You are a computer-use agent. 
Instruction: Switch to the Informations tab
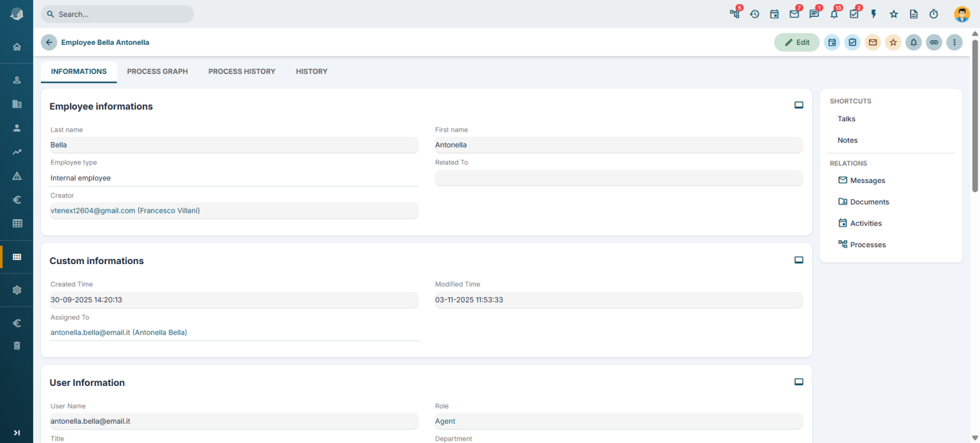tap(79, 71)
